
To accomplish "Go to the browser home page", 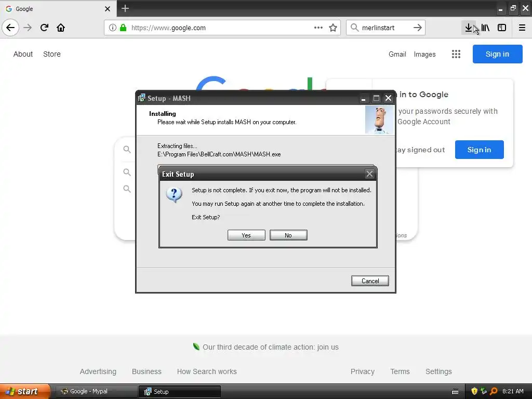I will [x=61, y=28].
